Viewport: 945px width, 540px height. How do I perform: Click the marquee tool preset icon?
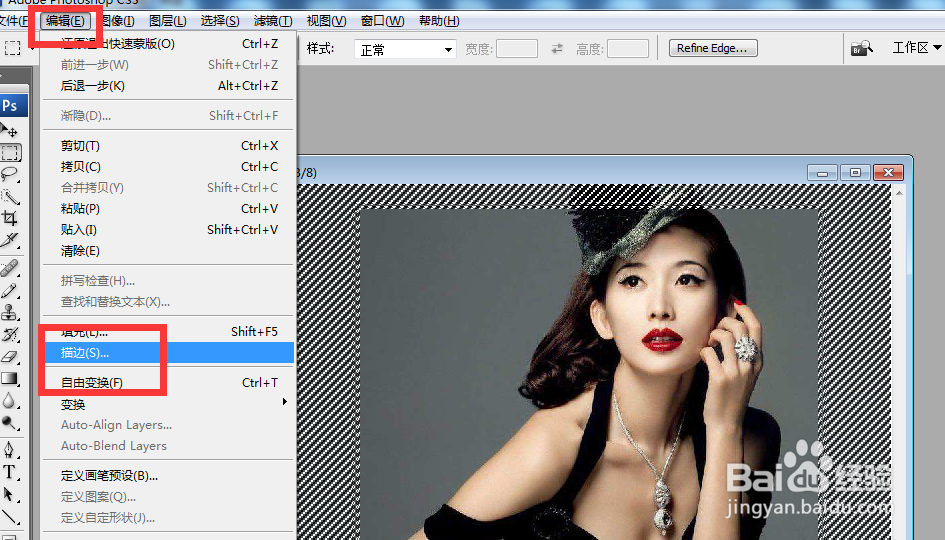[12, 48]
